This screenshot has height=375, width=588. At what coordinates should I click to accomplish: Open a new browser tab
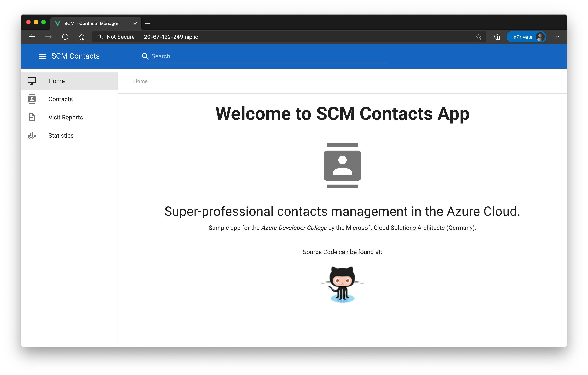(147, 24)
